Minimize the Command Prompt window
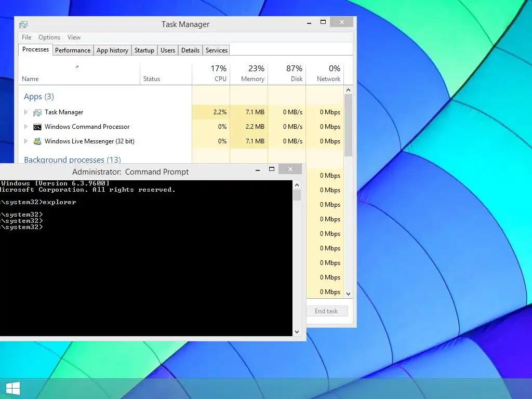The image size is (532, 399). click(x=258, y=170)
